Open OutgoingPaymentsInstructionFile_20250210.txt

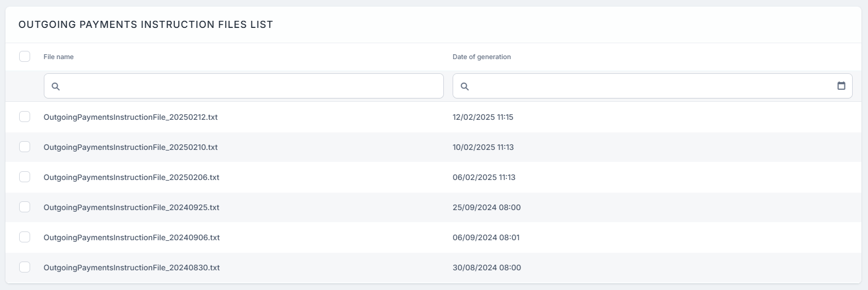[130, 147]
